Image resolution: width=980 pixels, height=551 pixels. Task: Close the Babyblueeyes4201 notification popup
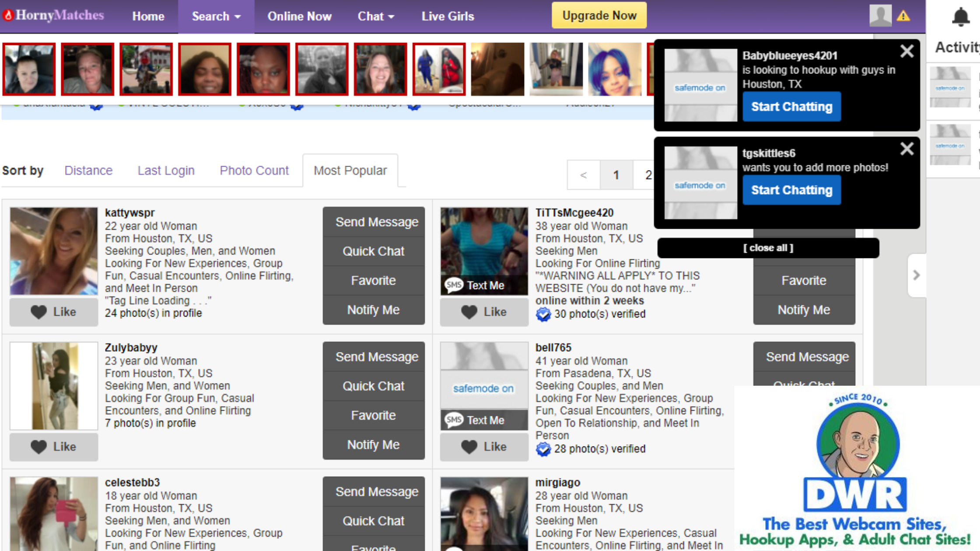click(x=907, y=52)
